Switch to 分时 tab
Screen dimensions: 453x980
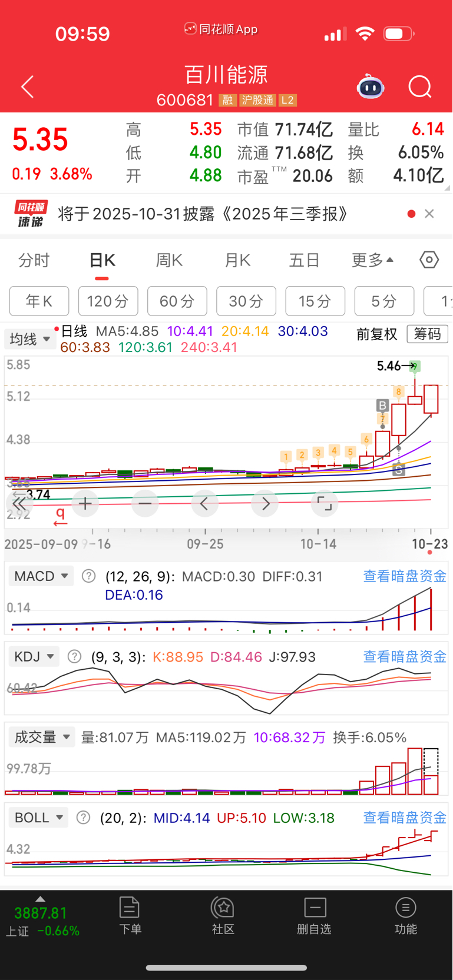coord(34,260)
